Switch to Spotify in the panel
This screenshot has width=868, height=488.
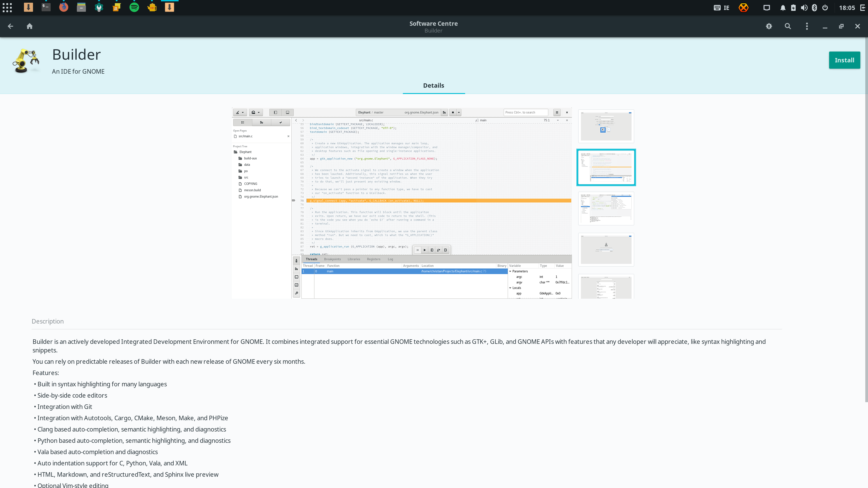click(134, 7)
